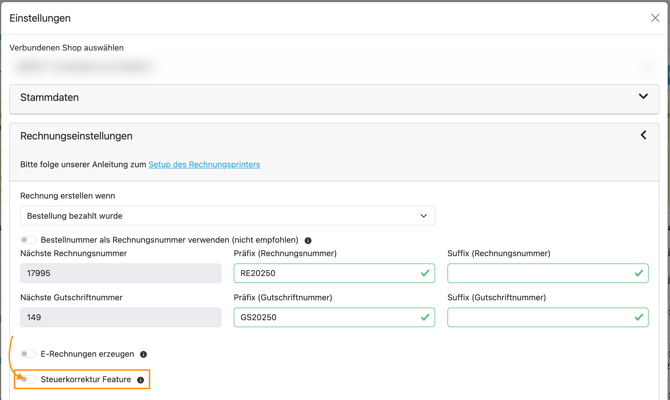Click info icon beside E-Rechnungen erzeugen
Screen dimensions: 670x400
pos(144,355)
